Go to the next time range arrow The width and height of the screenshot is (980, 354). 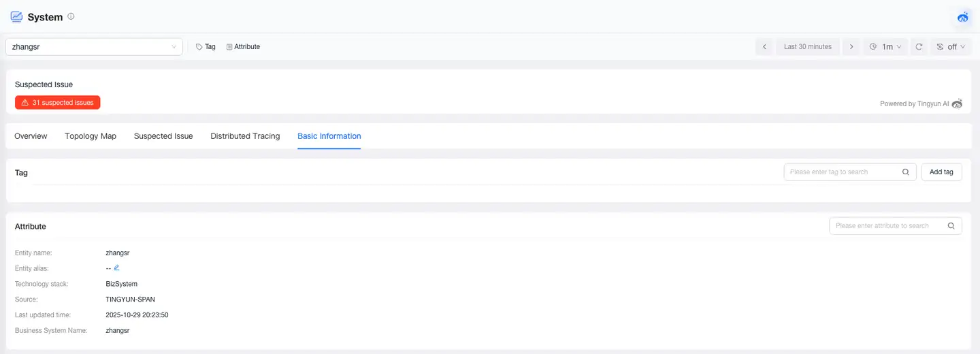851,47
